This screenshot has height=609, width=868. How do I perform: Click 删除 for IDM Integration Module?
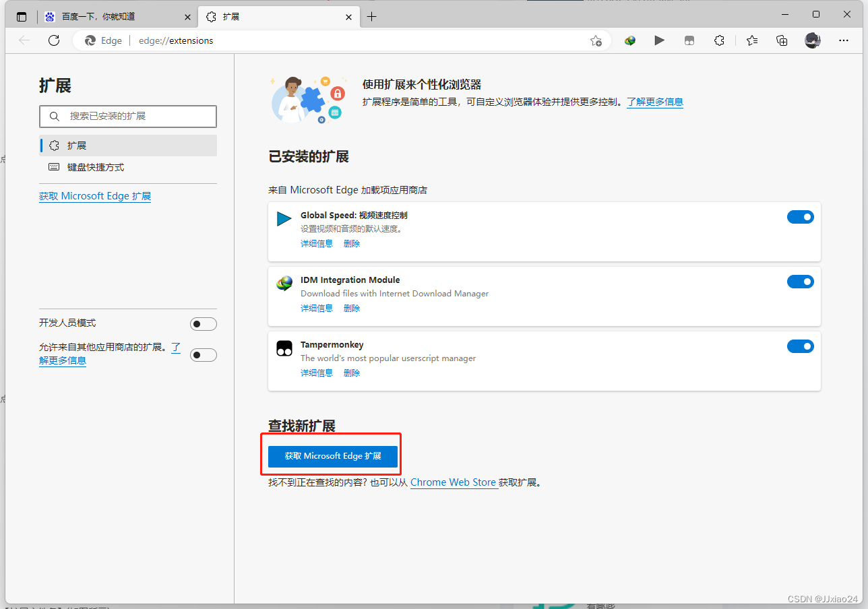(x=352, y=308)
